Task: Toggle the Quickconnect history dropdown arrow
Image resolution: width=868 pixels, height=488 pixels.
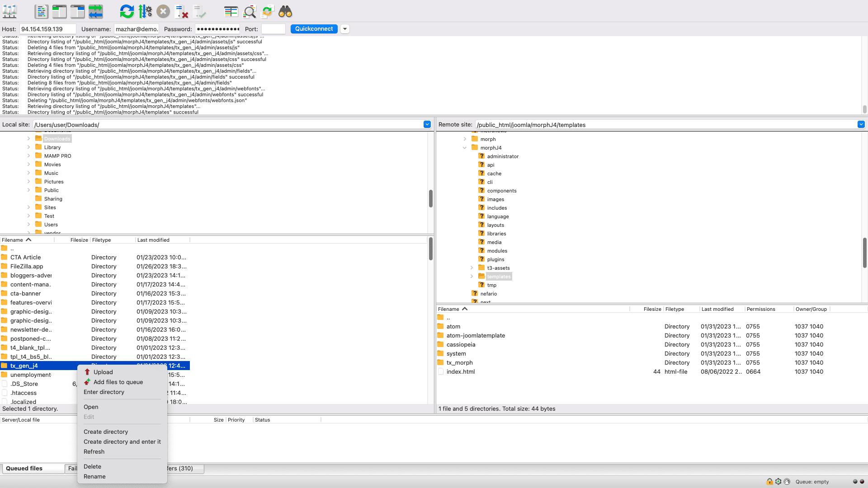Action: 345,28
